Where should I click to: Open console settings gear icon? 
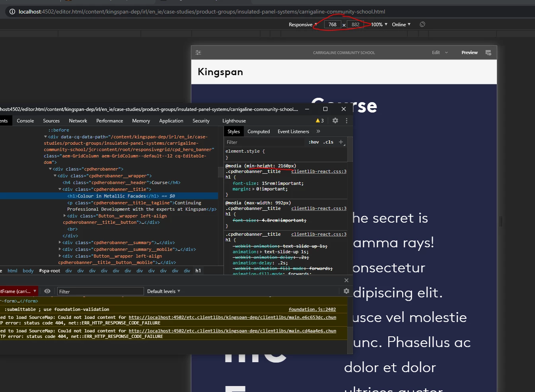click(346, 291)
